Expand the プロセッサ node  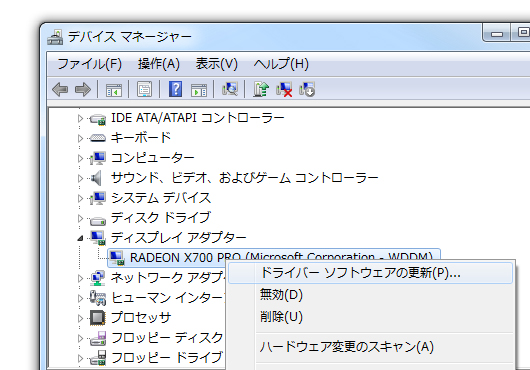80,318
